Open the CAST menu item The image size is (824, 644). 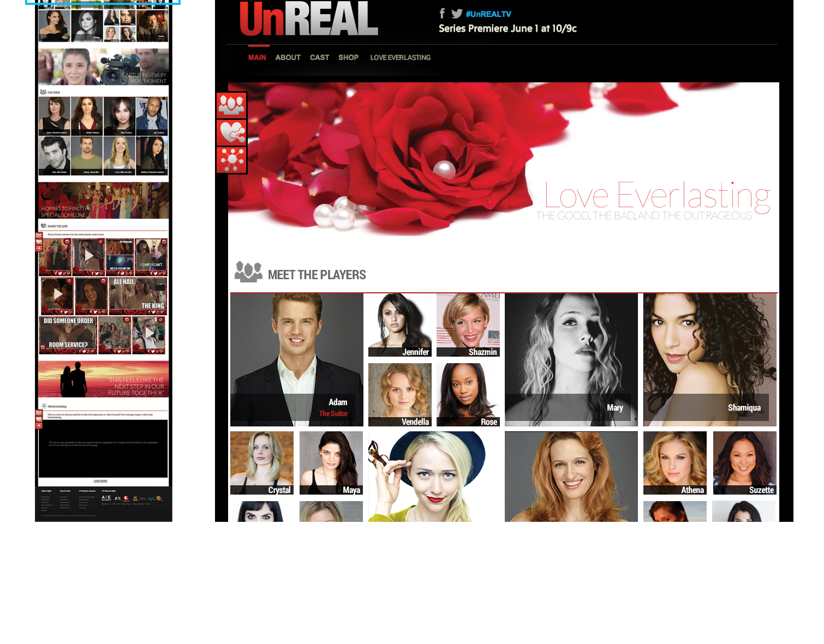point(320,57)
